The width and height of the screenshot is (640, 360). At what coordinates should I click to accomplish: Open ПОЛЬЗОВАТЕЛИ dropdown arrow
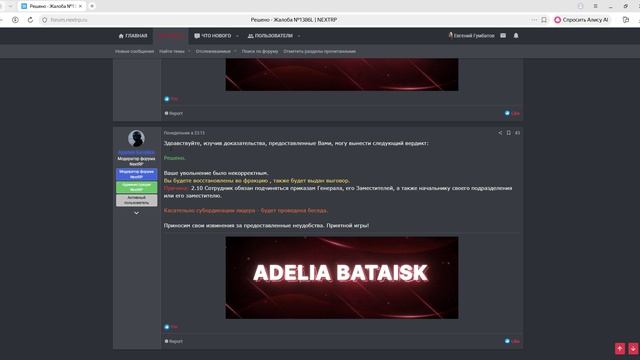coord(299,36)
